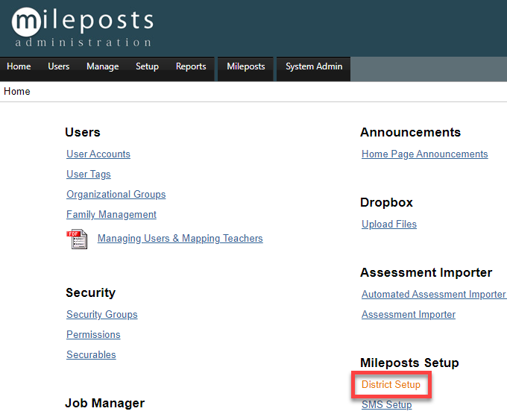Click the Job Manager heading
This screenshot has width=507, height=420.
point(105,403)
